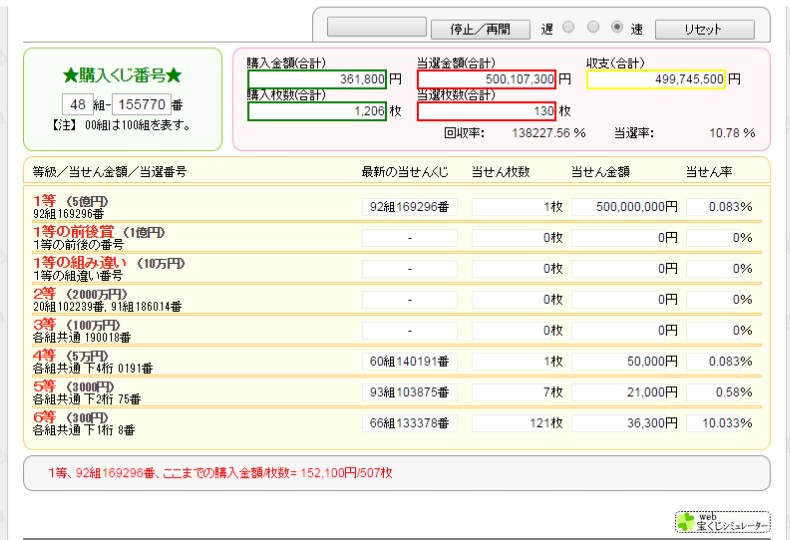Viewport: 790px width, 540px height.
Task: Click the 1等 win rate field showing 0.083%
Action: [x=720, y=207]
